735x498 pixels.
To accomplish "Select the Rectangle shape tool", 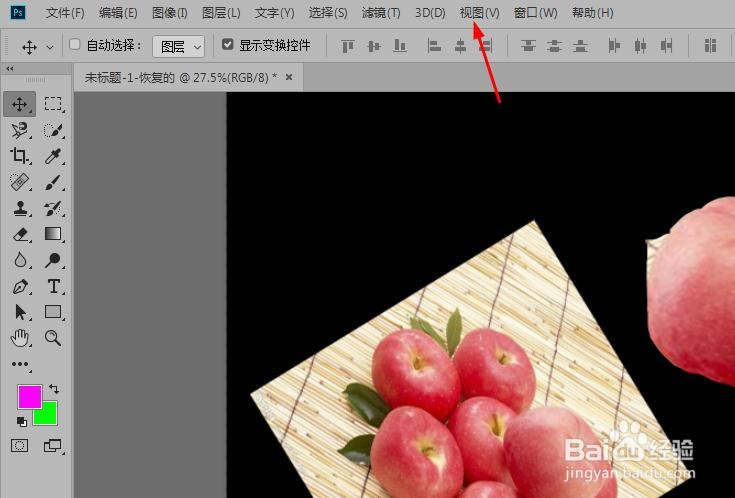I will (53, 312).
